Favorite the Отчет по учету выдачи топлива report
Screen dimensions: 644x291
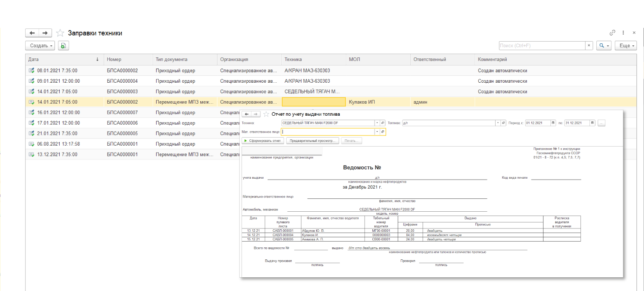coord(266,114)
